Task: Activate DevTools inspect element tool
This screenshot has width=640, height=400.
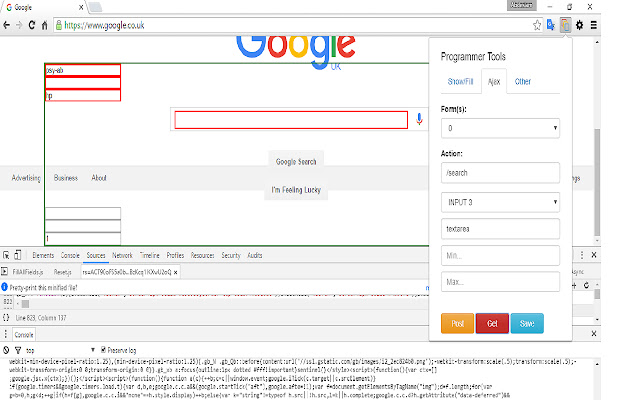Action: tap(6, 256)
